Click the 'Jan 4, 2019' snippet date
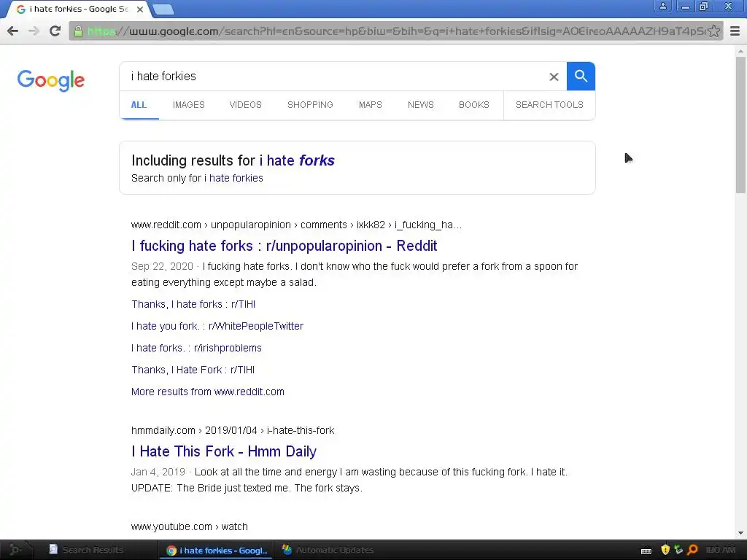Image resolution: width=747 pixels, height=560 pixels. (158, 472)
